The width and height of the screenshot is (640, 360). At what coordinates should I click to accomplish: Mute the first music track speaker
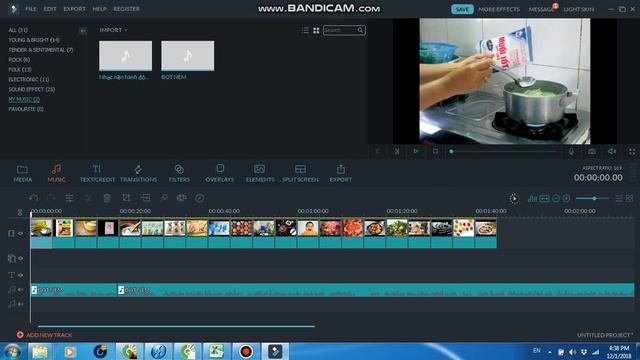pos(20,290)
